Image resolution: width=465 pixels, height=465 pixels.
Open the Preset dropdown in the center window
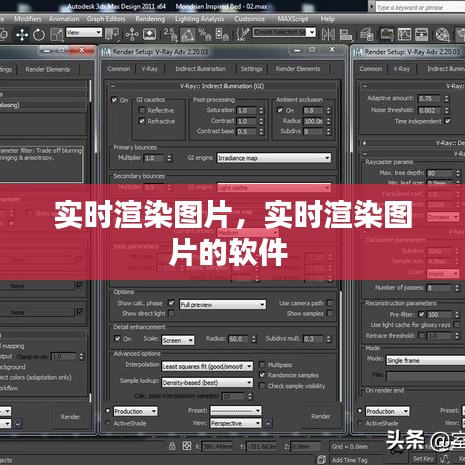click(236, 411)
